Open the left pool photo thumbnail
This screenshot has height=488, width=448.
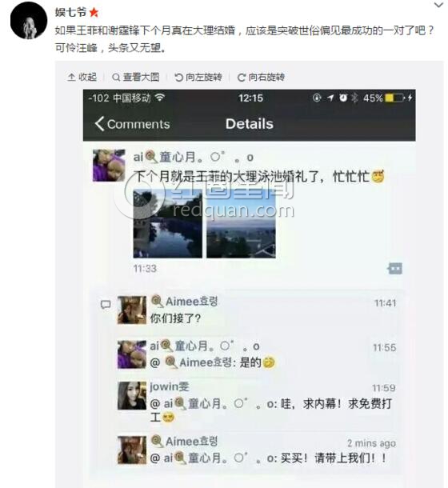[167, 224]
